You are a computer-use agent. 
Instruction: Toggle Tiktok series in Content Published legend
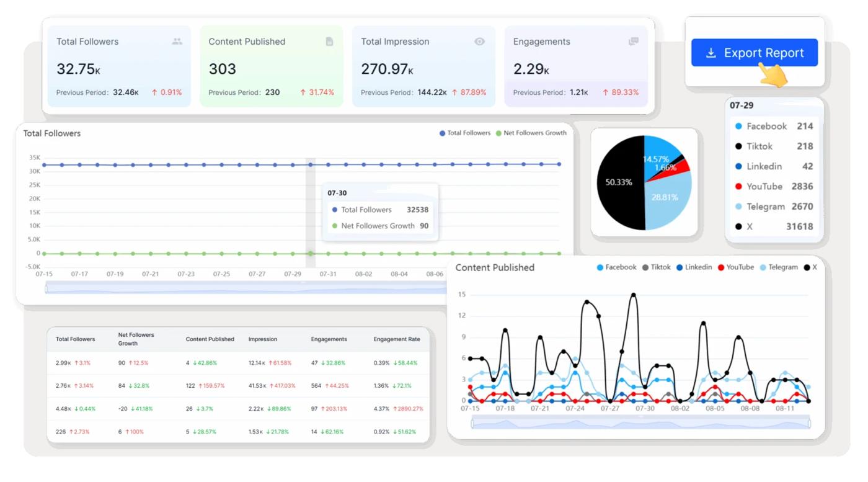657,267
